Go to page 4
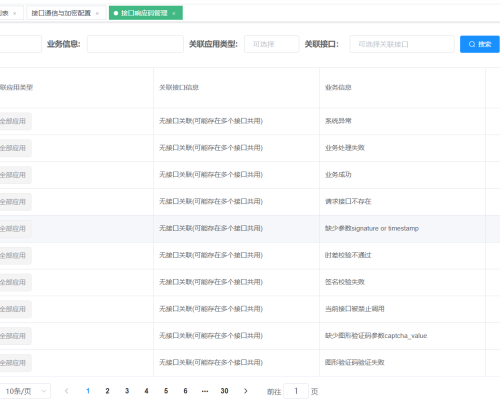The image size is (500, 400). pyautogui.click(x=146, y=391)
